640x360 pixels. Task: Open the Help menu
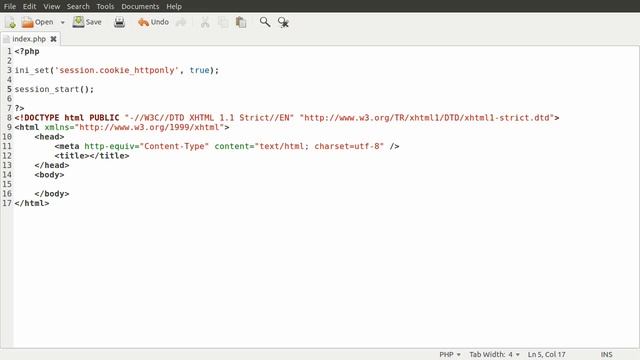pos(174,7)
